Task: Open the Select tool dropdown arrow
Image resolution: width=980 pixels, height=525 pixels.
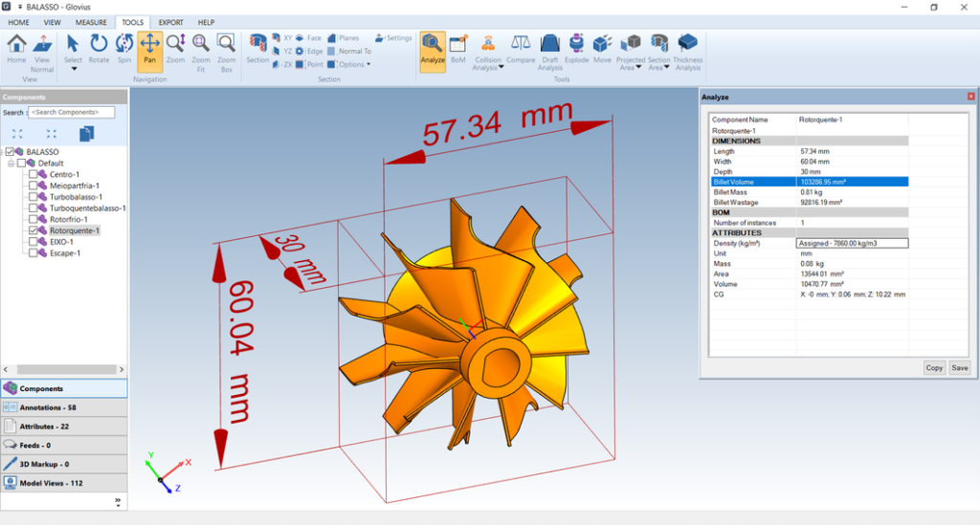Action: (x=74, y=69)
